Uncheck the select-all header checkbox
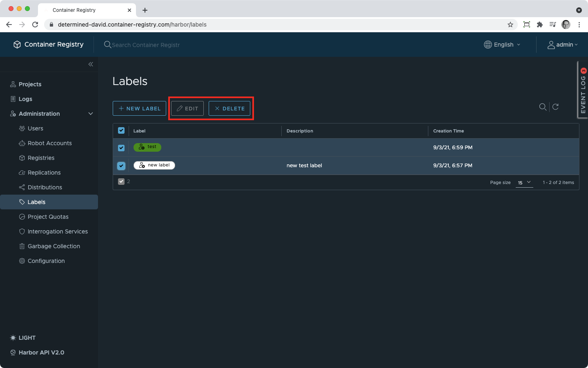Viewport: 588px width, 368px height. point(121,130)
